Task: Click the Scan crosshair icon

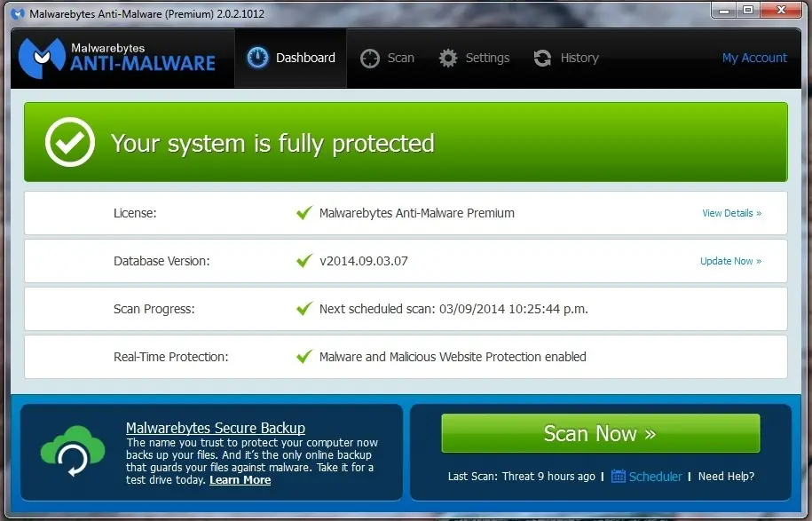Action: click(370, 58)
